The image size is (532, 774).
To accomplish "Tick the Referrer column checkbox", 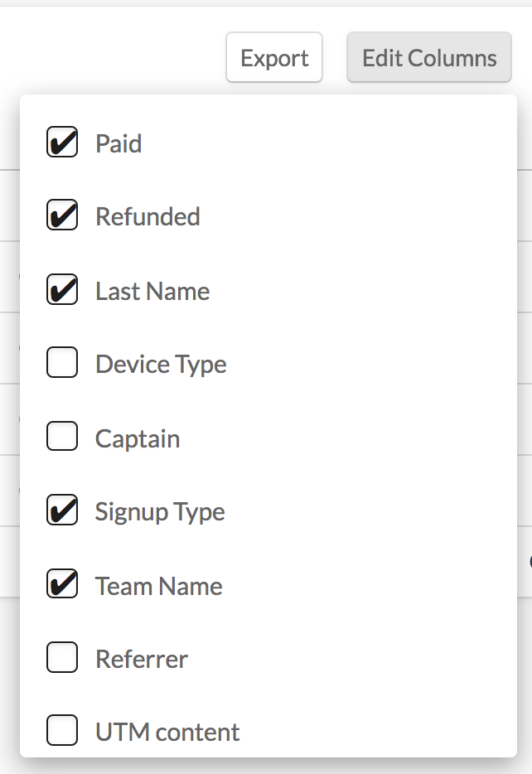I will 62,658.
